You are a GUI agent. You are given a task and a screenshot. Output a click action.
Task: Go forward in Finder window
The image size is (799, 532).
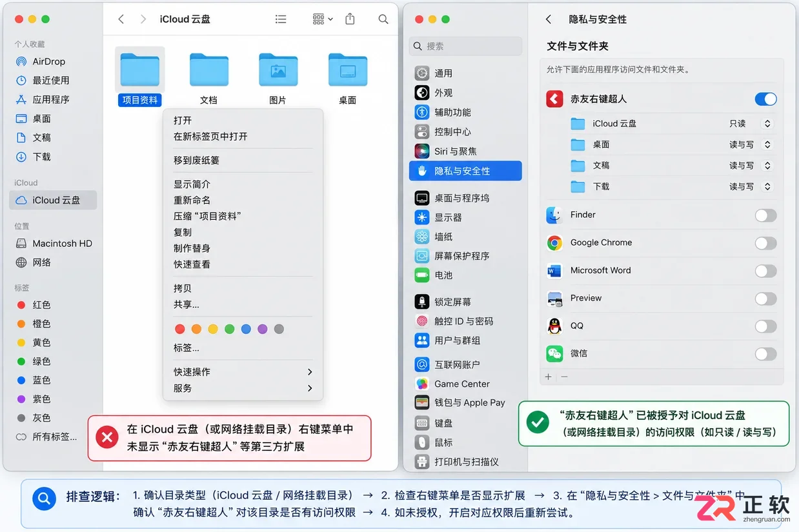[143, 19]
